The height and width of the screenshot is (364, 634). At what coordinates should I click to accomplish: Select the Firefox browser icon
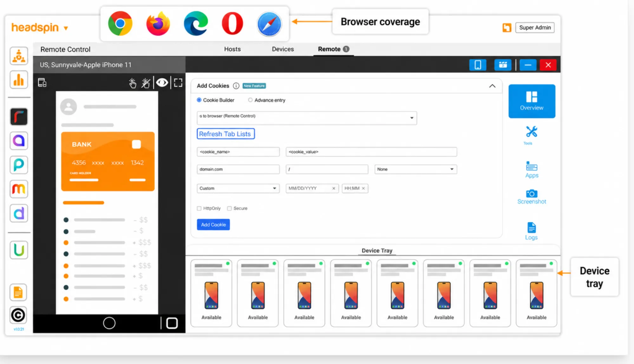pyautogui.click(x=158, y=23)
